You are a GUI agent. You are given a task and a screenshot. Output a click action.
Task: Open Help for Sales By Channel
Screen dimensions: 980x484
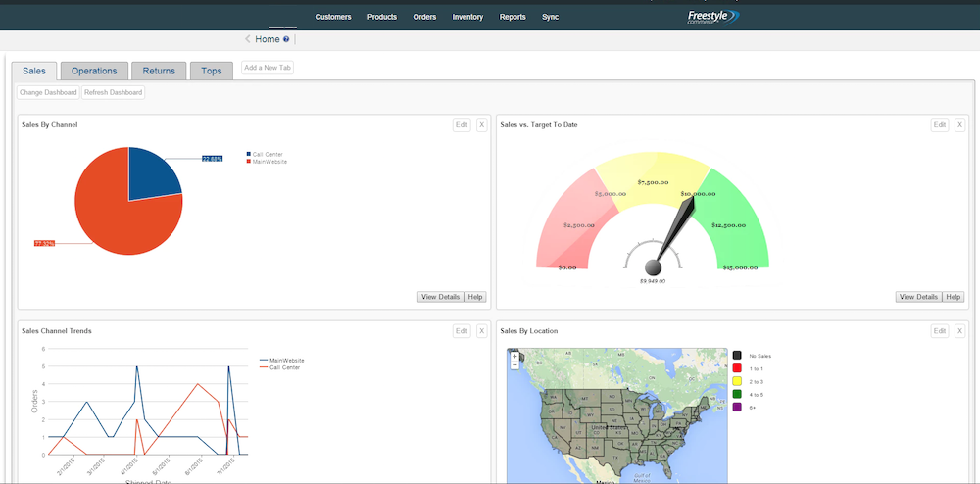pos(475,297)
